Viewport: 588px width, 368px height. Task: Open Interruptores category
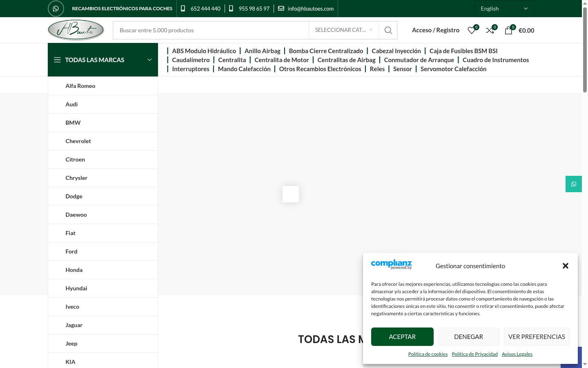[191, 69]
